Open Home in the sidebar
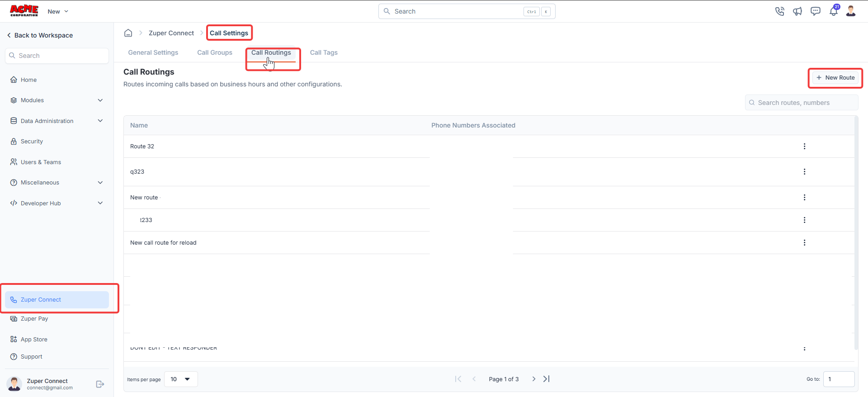Screen dimensions: 868x397 coord(57,80)
